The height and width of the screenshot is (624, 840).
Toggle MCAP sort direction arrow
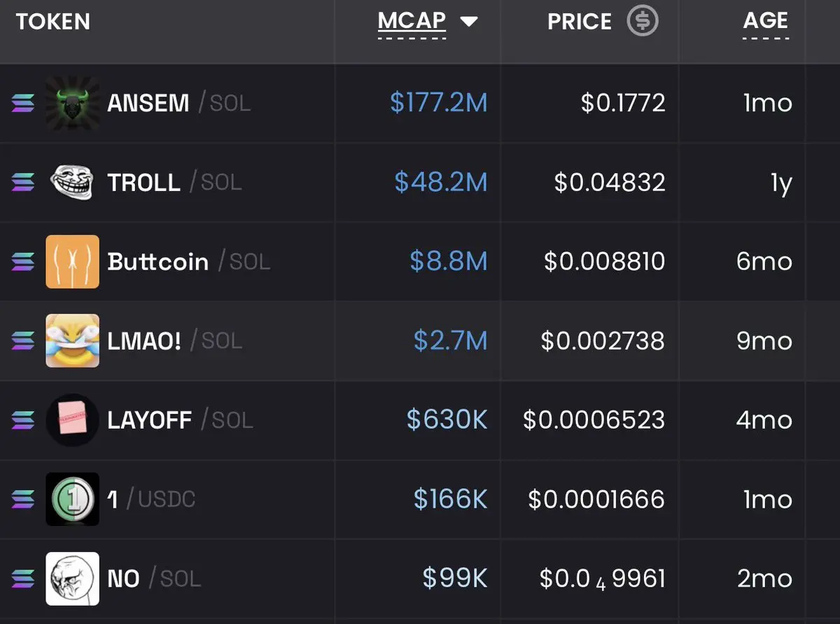pos(468,22)
